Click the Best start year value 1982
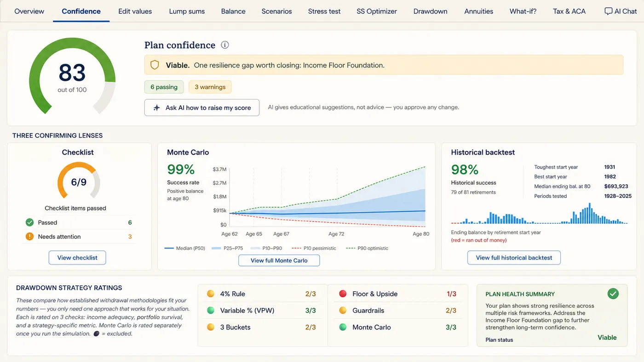 pyautogui.click(x=609, y=177)
